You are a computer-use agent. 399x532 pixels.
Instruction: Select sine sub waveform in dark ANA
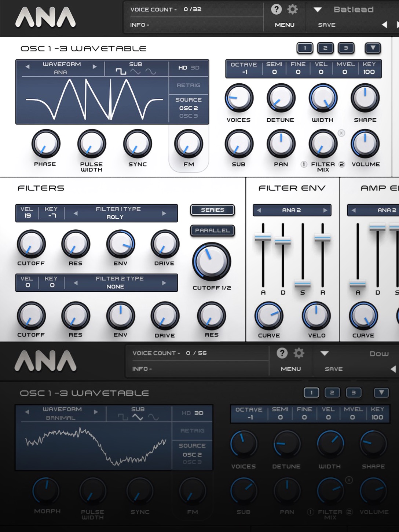tap(153, 417)
